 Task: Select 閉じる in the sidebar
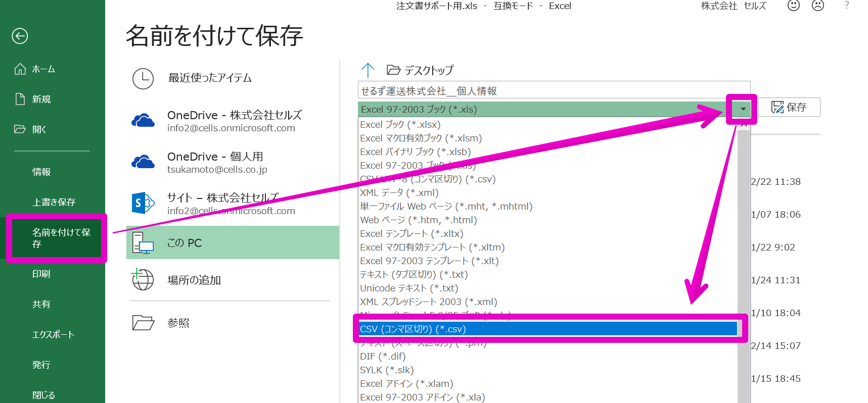point(44,395)
